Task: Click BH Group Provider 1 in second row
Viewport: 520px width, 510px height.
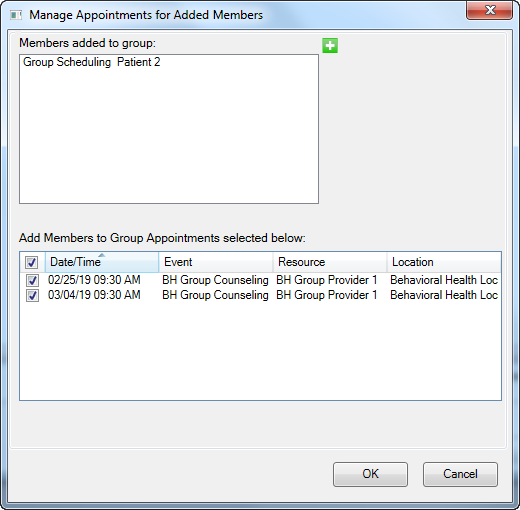Action: (x=327, y=295)
